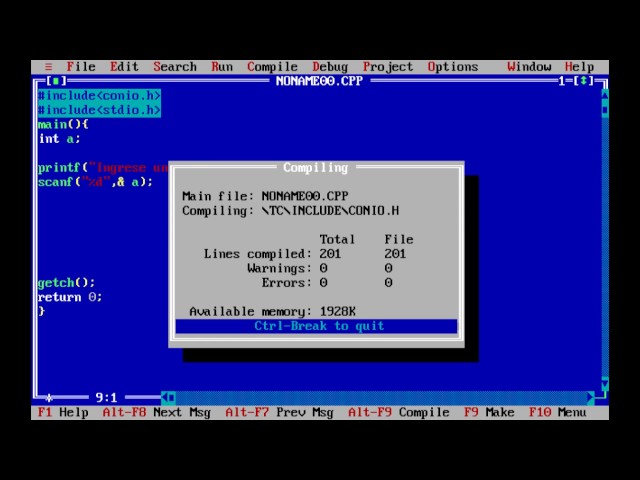Click Alt-F9 Compile shortcut

tap(398, 412)
